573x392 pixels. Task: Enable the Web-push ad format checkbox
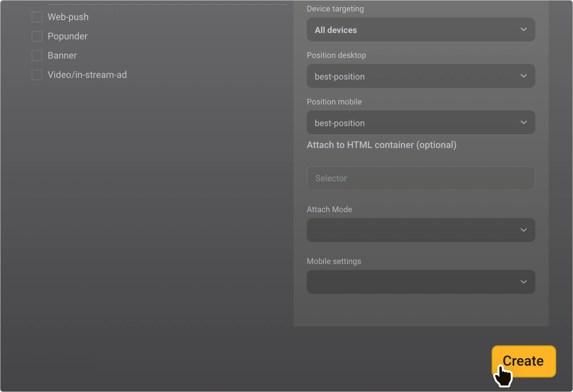point(37,17)
